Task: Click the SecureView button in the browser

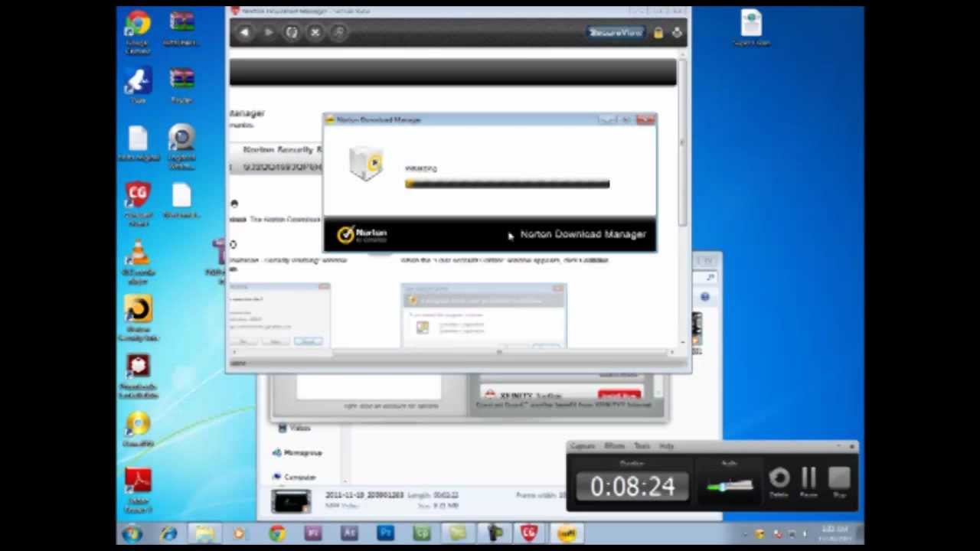Action: (x=616, y=32)
